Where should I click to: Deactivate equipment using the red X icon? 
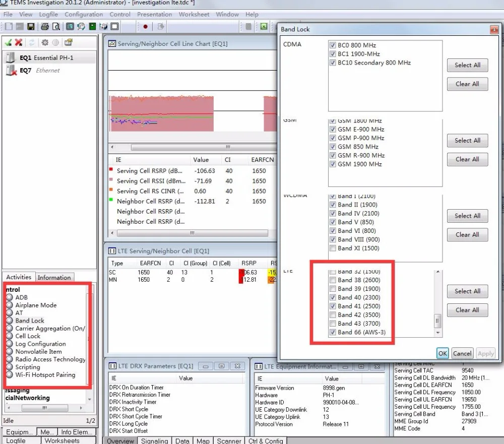pyautogui.click(x=19, y=42)
